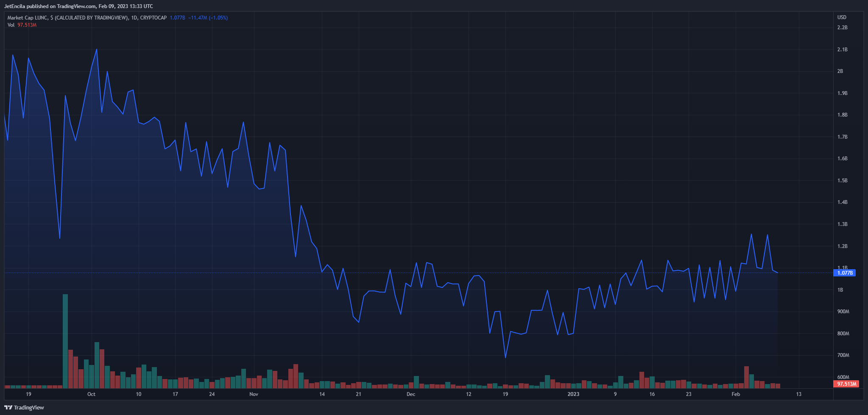The width and height of the screenshot is (868, 415).
Task: Click the 'Feb' label on the time axis
Action: click(736, 394)
